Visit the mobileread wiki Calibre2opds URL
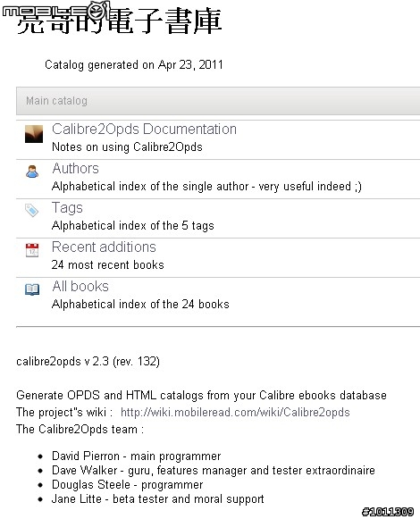This screenshot has height=519, width=420. (x=235, y=413)
